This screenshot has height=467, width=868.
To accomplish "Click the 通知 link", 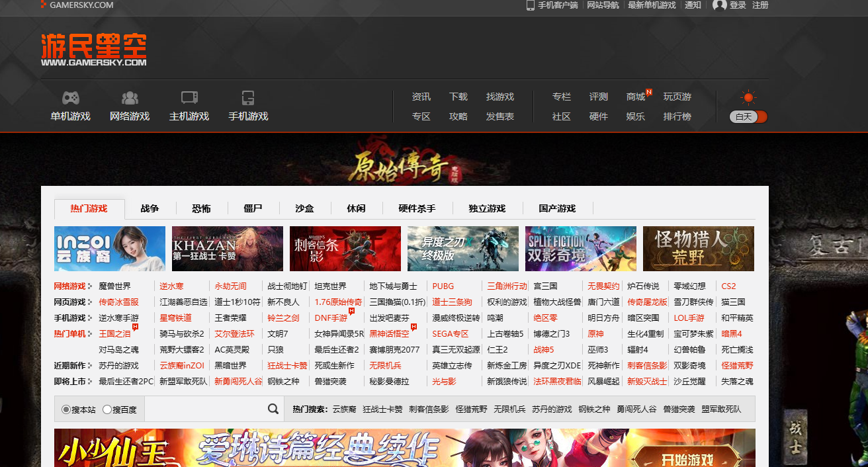I will click(x=693, y=5).
